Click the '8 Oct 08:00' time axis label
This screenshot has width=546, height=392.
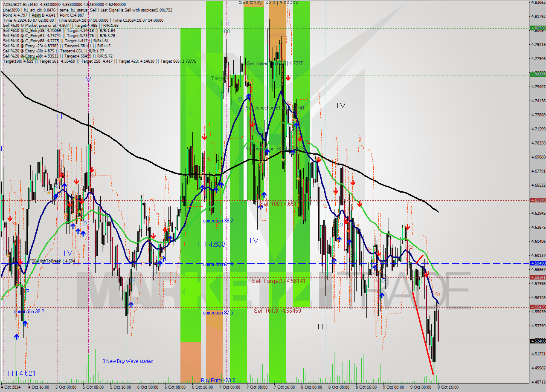point(339,387)
